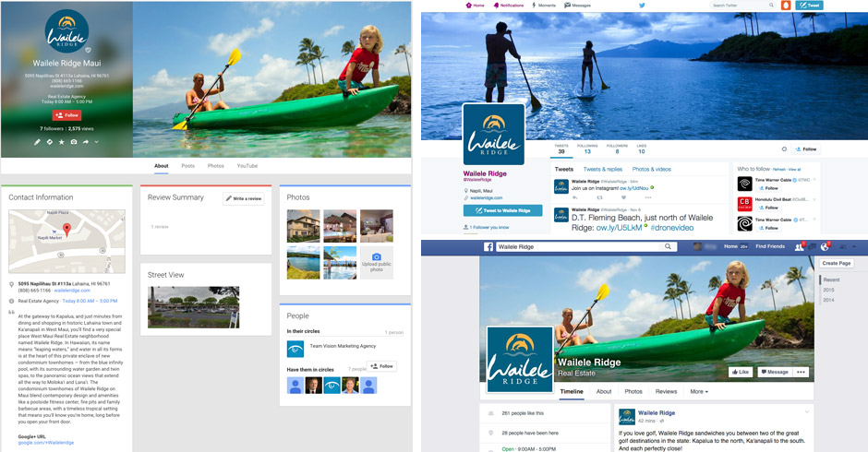The image size is (868, 452).
Task: Switch to the Posts tab on Google+
Action: tap(188, 166)
